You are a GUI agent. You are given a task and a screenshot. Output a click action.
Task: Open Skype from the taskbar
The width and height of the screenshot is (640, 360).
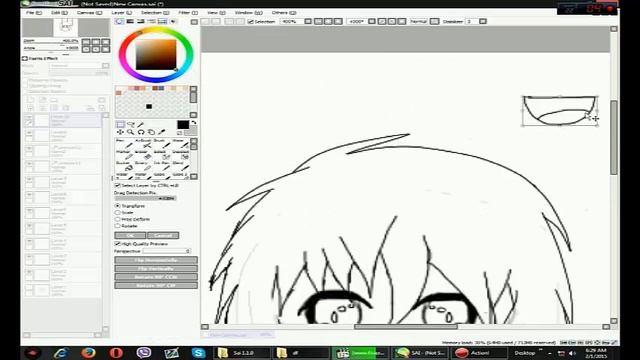pyautogui.click(x=199, y=353)
